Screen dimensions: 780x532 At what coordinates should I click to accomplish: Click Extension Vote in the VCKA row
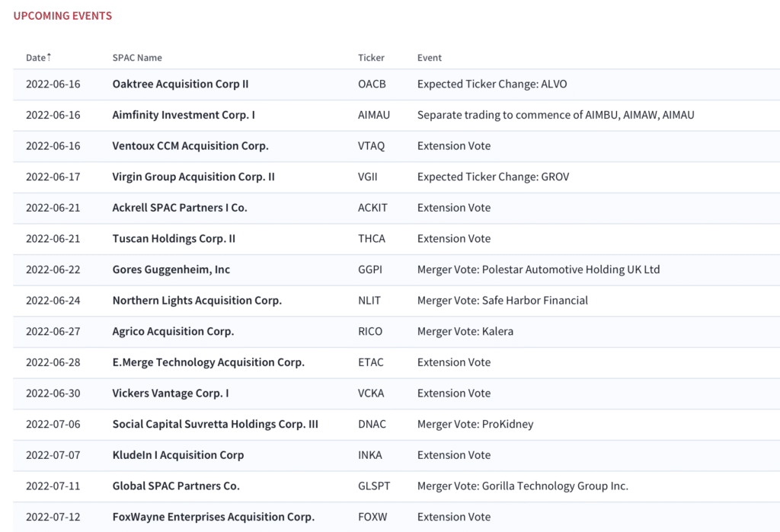[x=454, y=393]
